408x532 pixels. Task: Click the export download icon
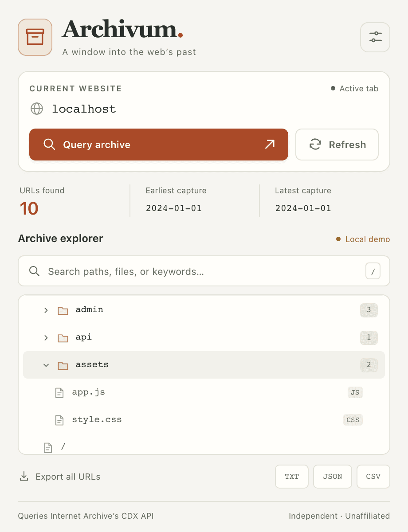pos(24,477)
